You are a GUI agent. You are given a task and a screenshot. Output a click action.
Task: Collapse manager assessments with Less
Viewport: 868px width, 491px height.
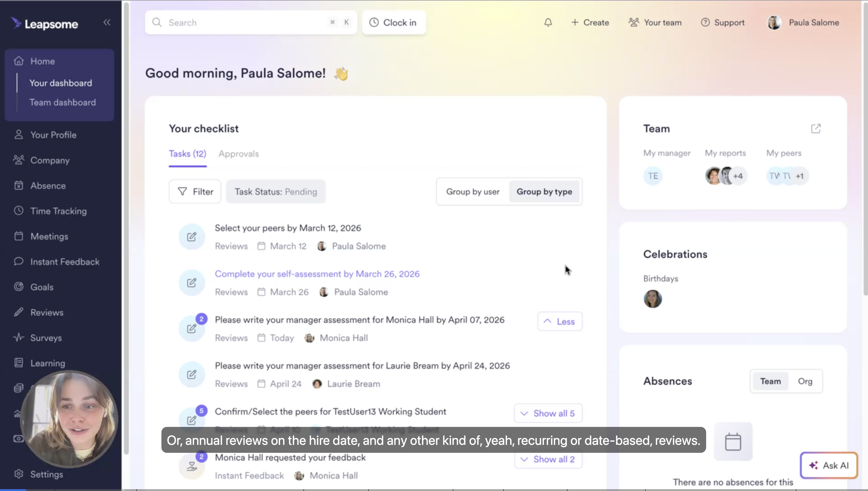pos(559,321)
